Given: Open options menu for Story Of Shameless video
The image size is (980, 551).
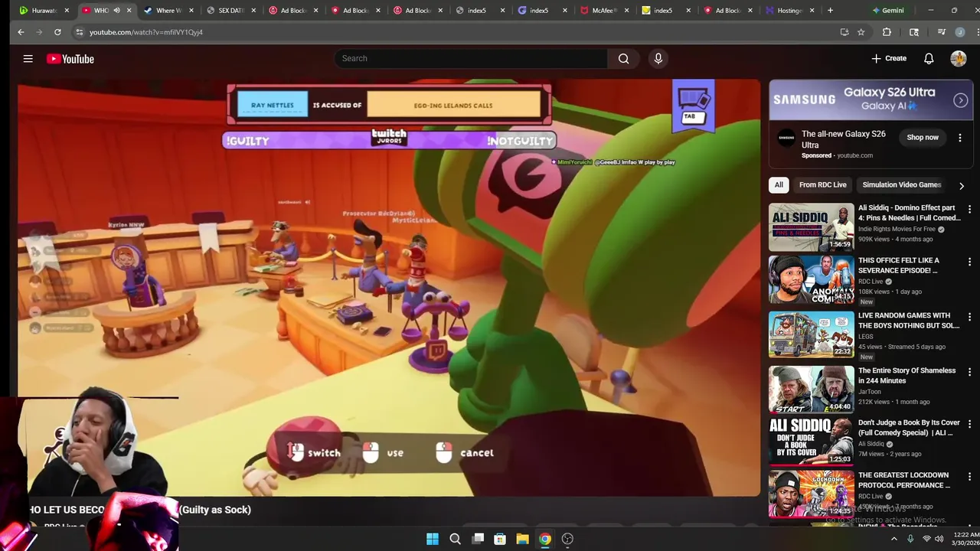Looking at the screenshot, I should point(969,372).
